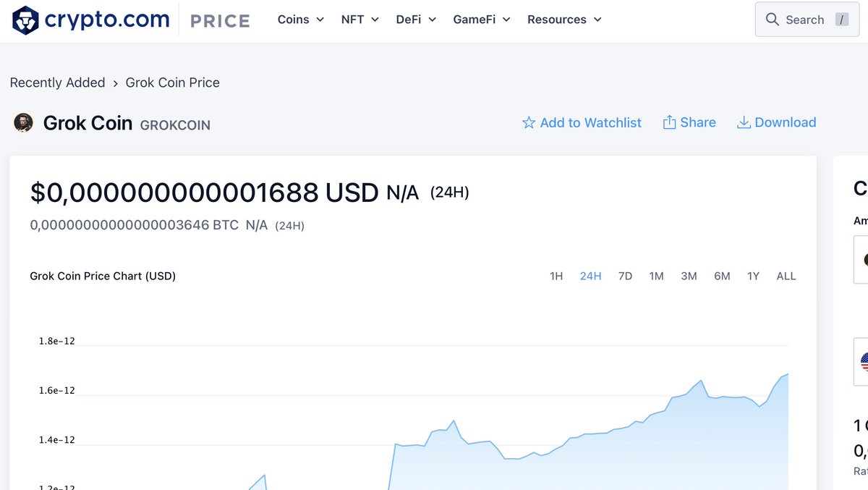Select the 24H chart range
The width and height of the screenshot is (868, 490).
(x=591, y=276)
